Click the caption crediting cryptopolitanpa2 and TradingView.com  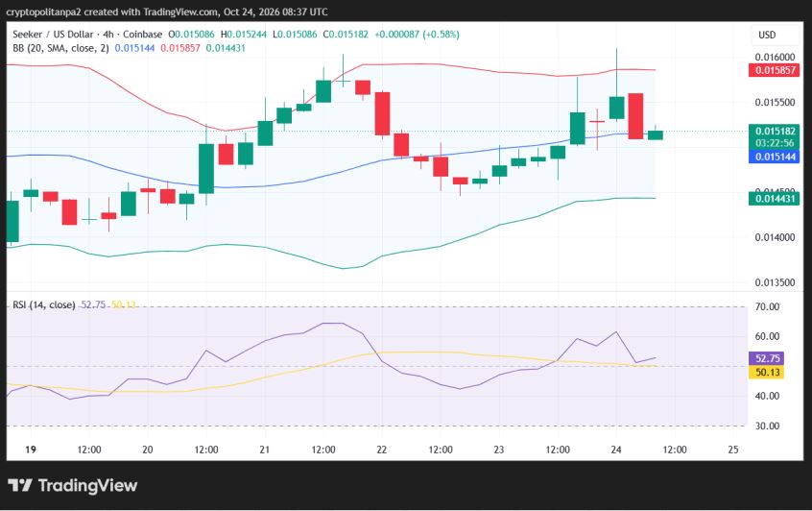coord(167,12)
